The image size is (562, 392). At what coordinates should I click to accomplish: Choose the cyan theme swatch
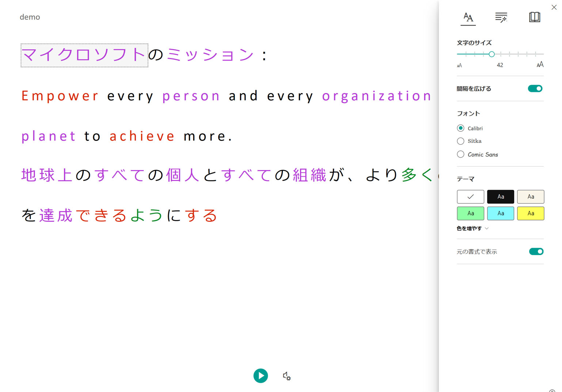click(500, 213)
